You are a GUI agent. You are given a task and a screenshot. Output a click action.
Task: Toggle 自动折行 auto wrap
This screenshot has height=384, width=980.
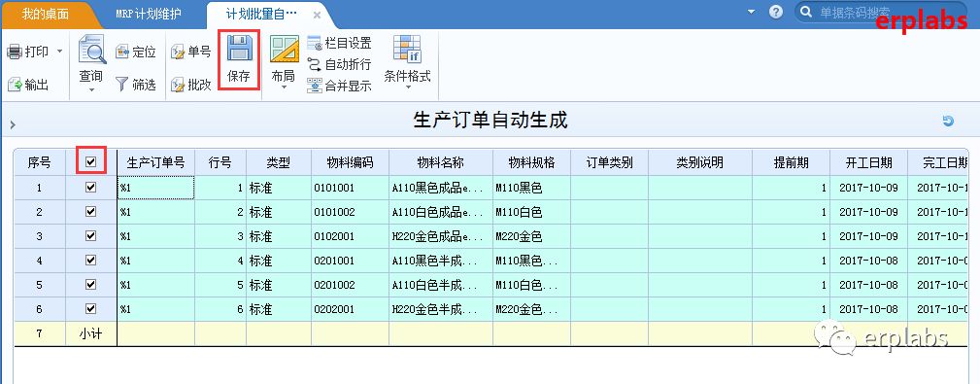(x=339, y=64)
